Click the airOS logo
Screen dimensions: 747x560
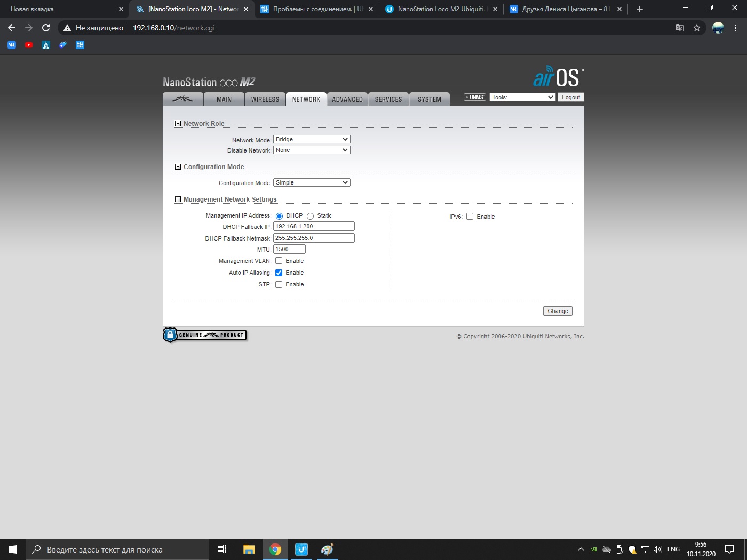click(x=558, y=77)
